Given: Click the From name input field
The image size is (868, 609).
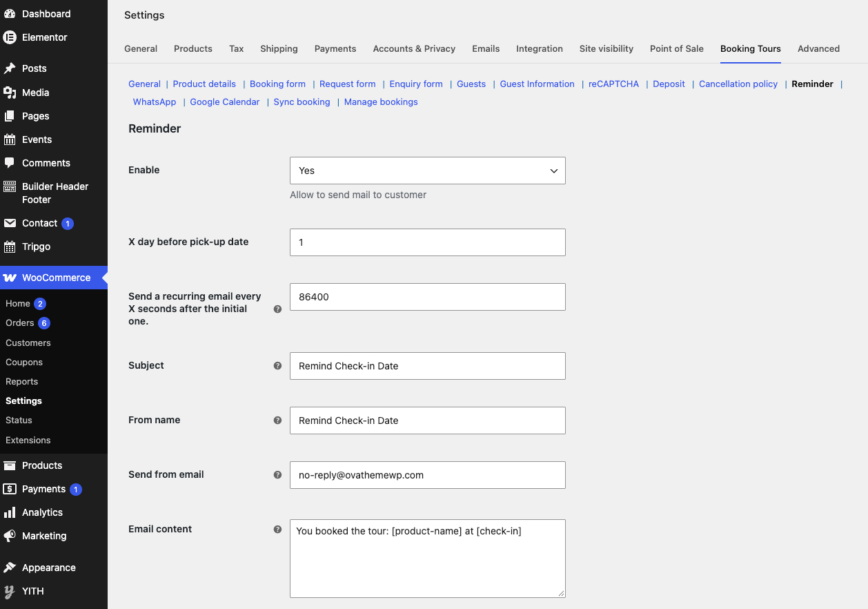Looking at the screenshot, I should [428, 420].
